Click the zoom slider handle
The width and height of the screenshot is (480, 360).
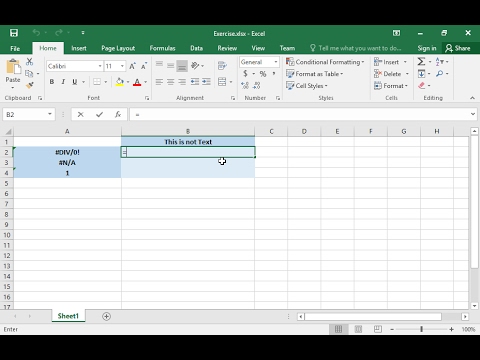421,329
